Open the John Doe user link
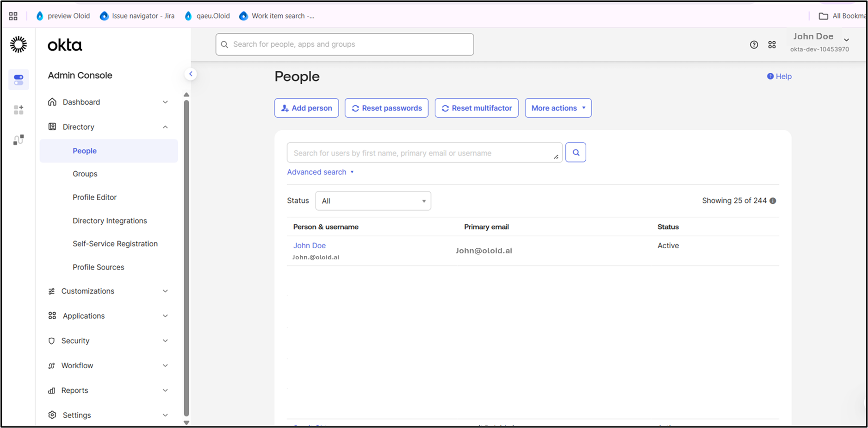 (310, 245)
